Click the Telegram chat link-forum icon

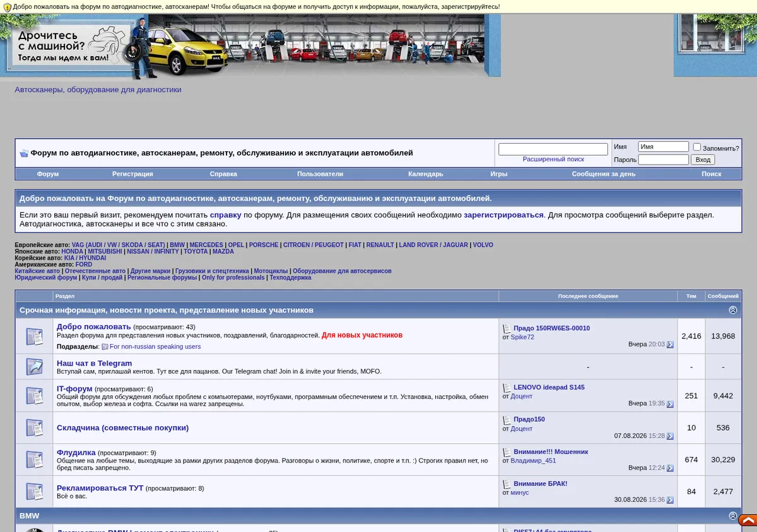click(x=34, y=366)
